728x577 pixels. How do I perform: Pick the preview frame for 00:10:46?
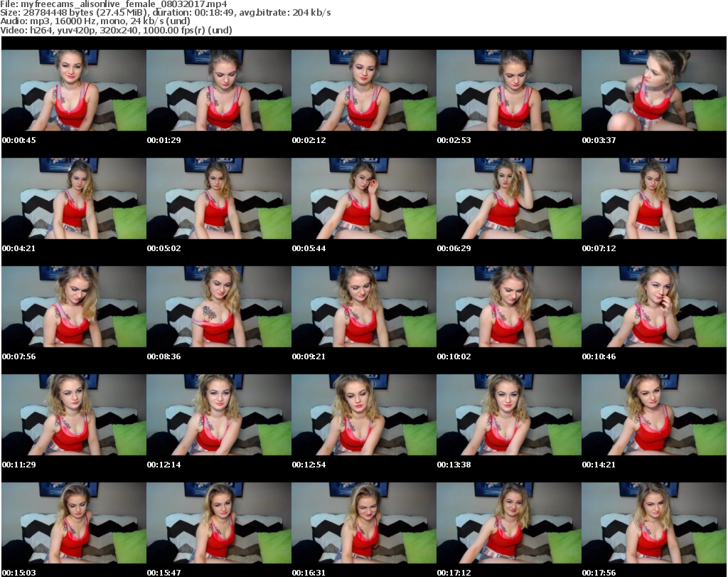coord(654,307)
